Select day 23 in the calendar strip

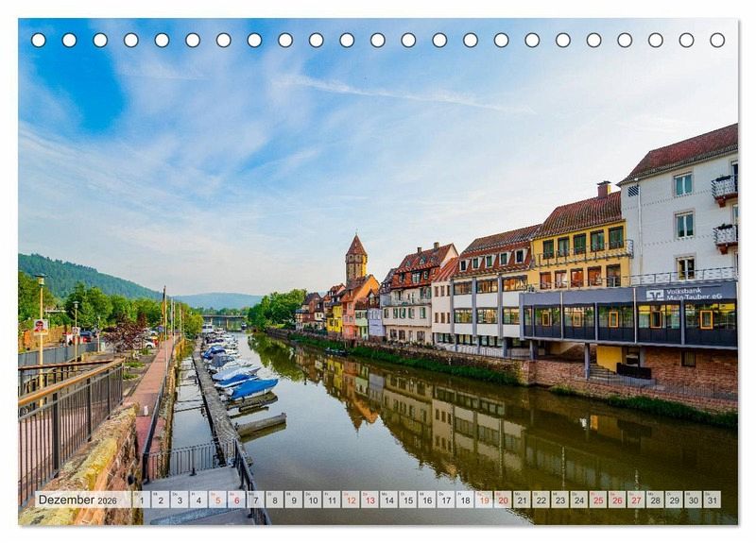tap(560, 500)
